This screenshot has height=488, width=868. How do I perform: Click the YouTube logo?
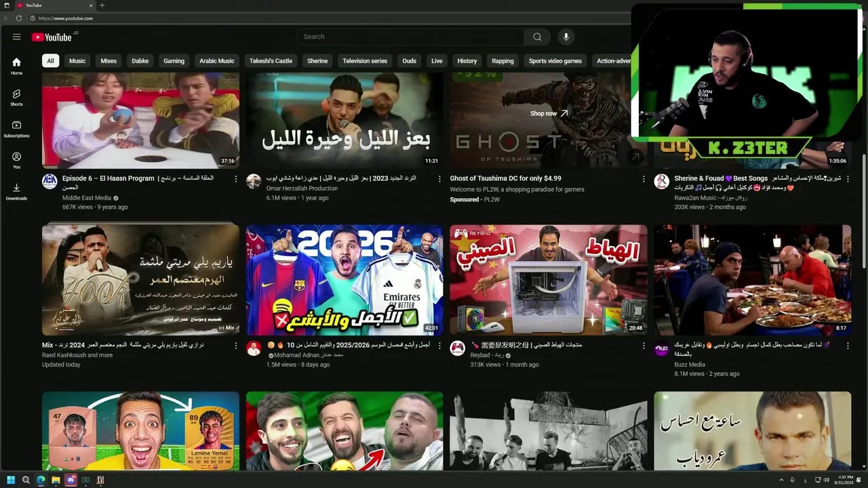[52, 37]
